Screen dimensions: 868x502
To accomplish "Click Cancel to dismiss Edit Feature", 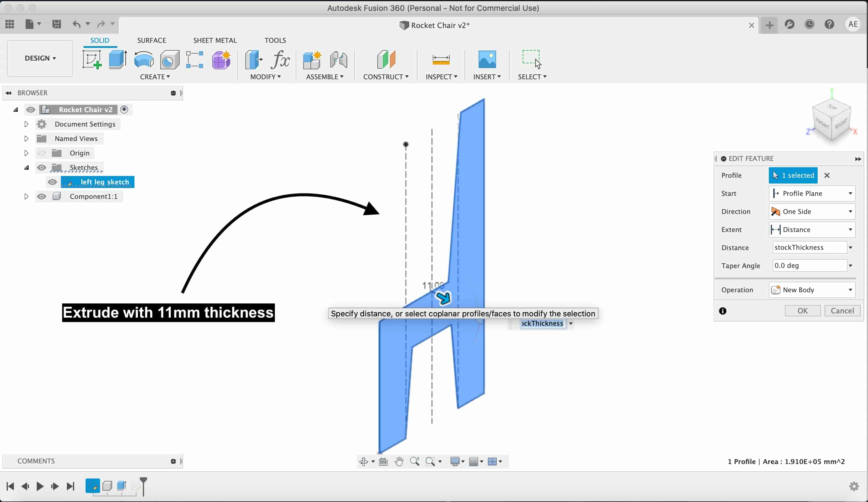I will [x=842, y=310].
